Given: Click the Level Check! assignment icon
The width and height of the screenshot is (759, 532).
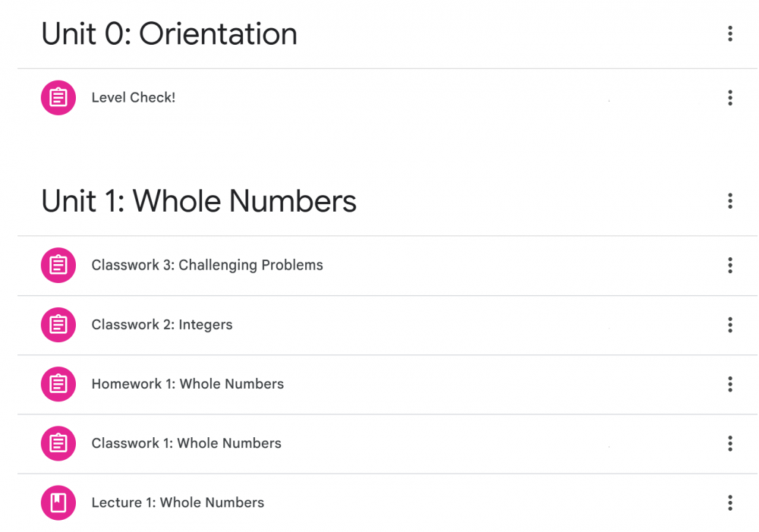Looking at the screenshot, I should point(58,98).
